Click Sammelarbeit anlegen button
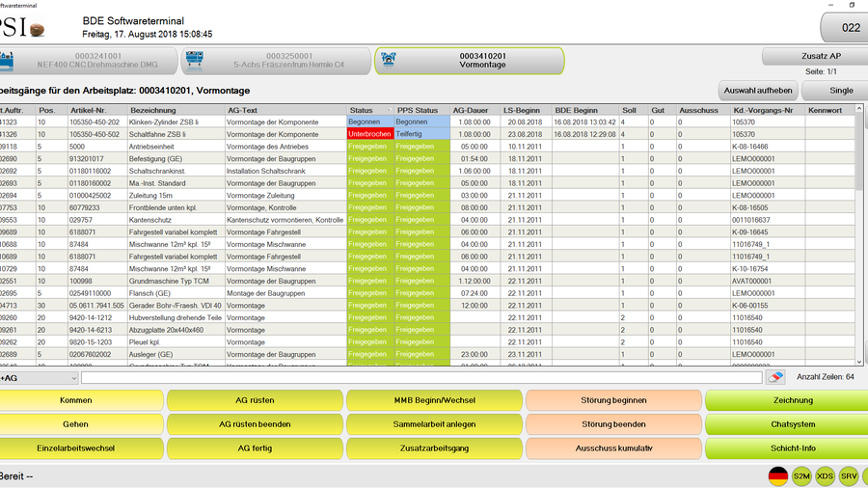 [x=434, y=424]
